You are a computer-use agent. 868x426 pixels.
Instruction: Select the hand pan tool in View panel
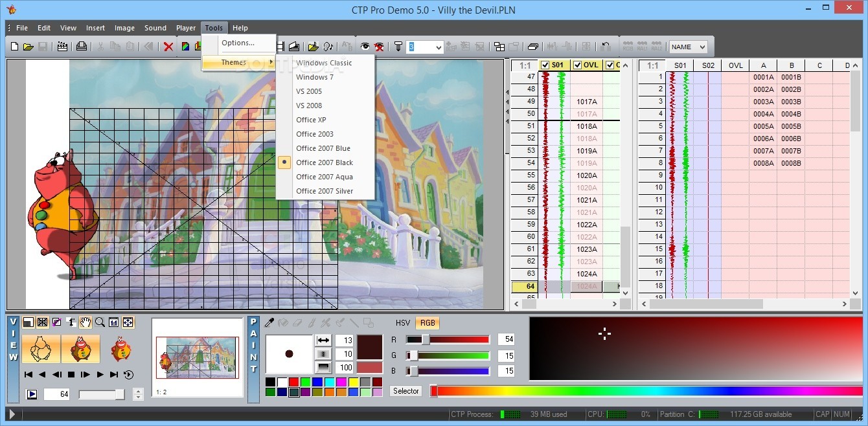tap(86, 322)
